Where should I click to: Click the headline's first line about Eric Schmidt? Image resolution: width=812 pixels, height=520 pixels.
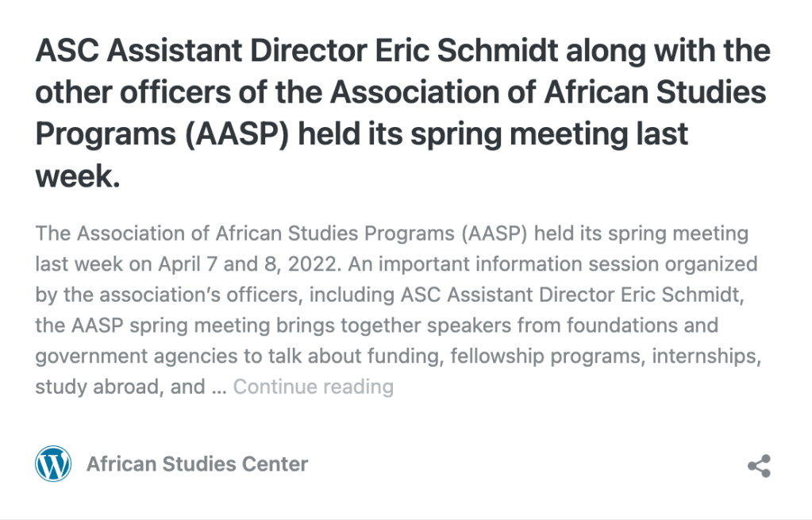402,52
